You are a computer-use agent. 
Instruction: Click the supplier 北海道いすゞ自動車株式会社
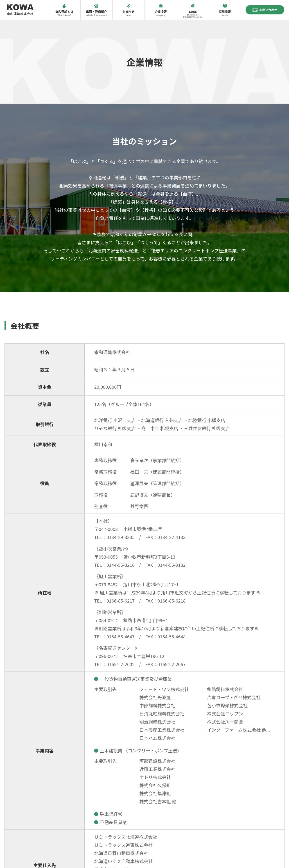[124, 861]
